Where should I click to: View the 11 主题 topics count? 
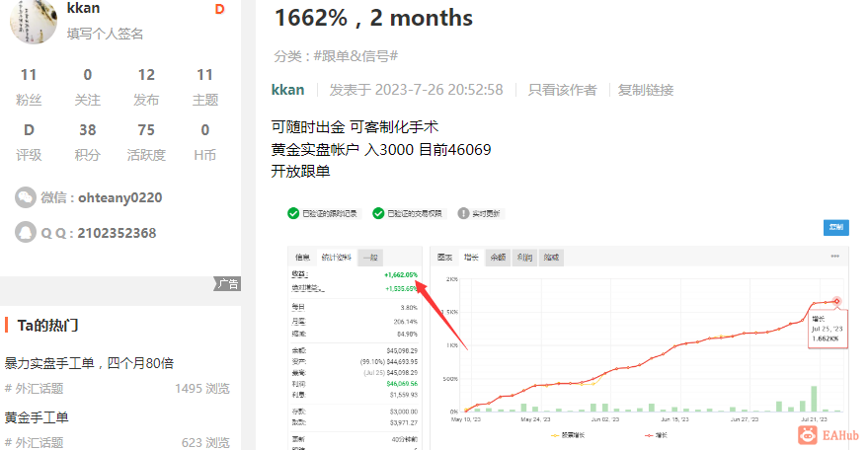pos(204,86)
